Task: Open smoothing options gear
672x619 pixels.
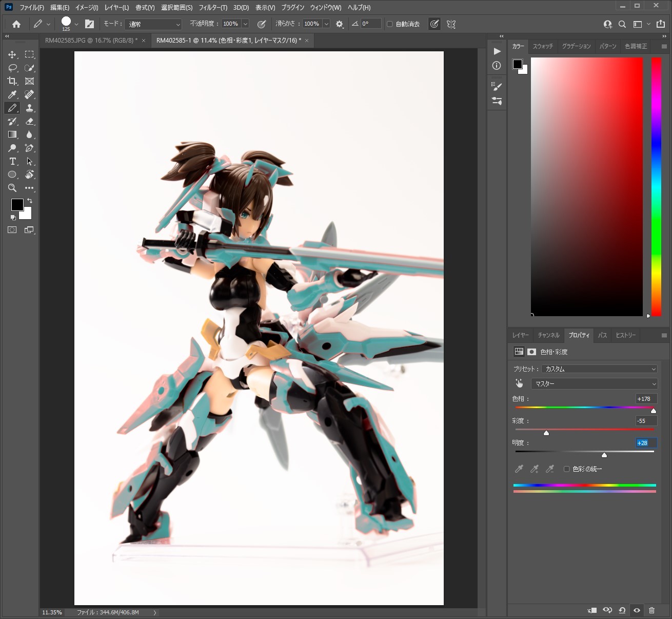Action: tap(340, 24)
